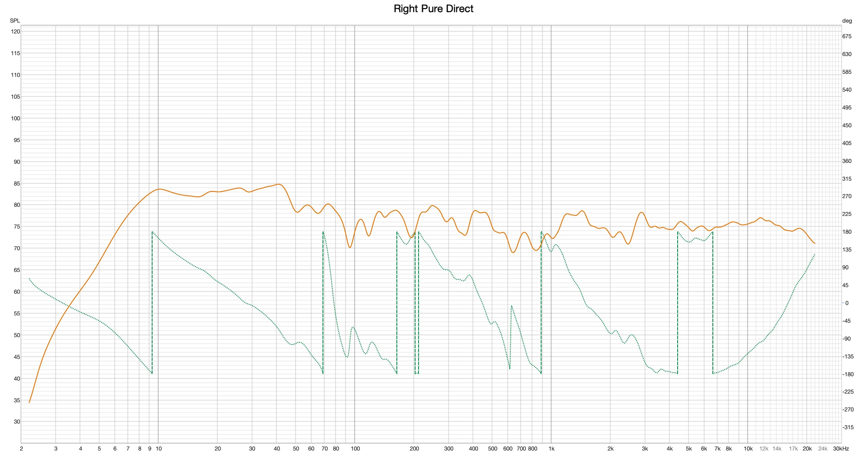Viewport: 868px width, 454px height.
Task: Select the 500 label on the frequency axis
Action: pyautogui.click(x=492, y=448)
